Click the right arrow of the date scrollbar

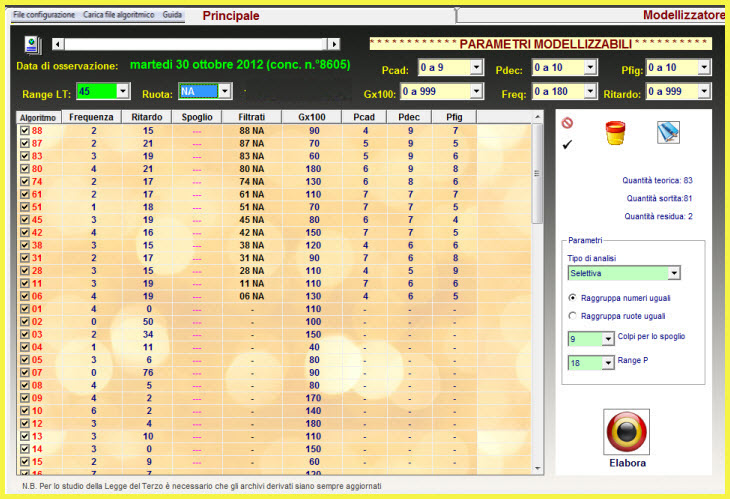click(332, 44)
